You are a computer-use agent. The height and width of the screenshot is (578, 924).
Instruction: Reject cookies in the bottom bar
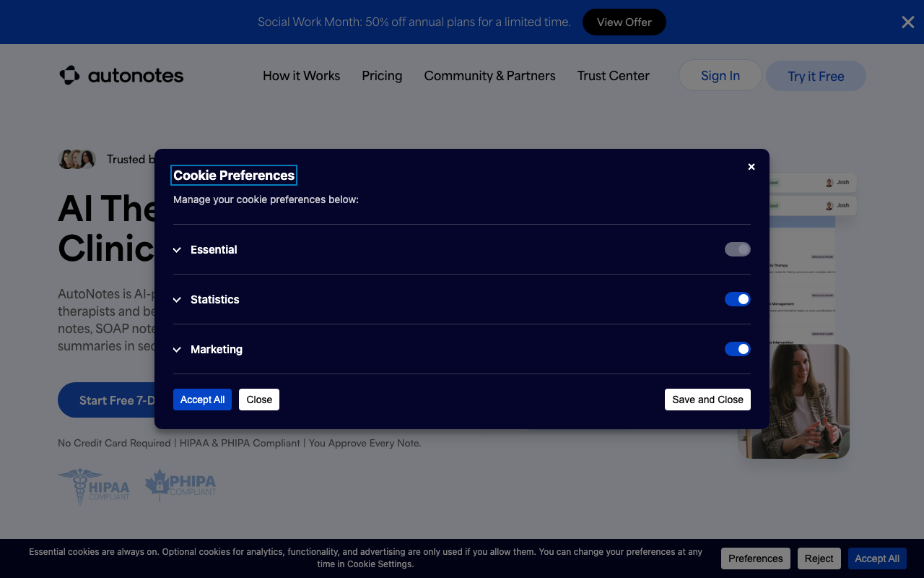[x=819, y=558]
